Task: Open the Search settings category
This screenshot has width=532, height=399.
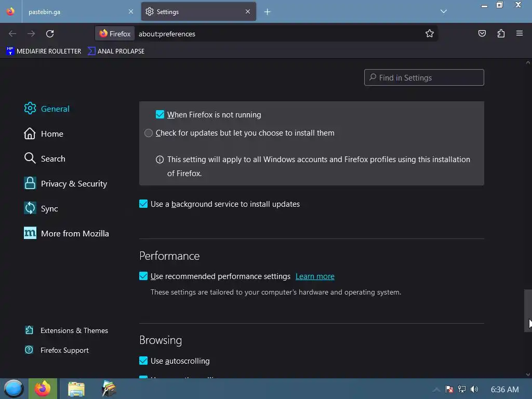Action: 45,158
